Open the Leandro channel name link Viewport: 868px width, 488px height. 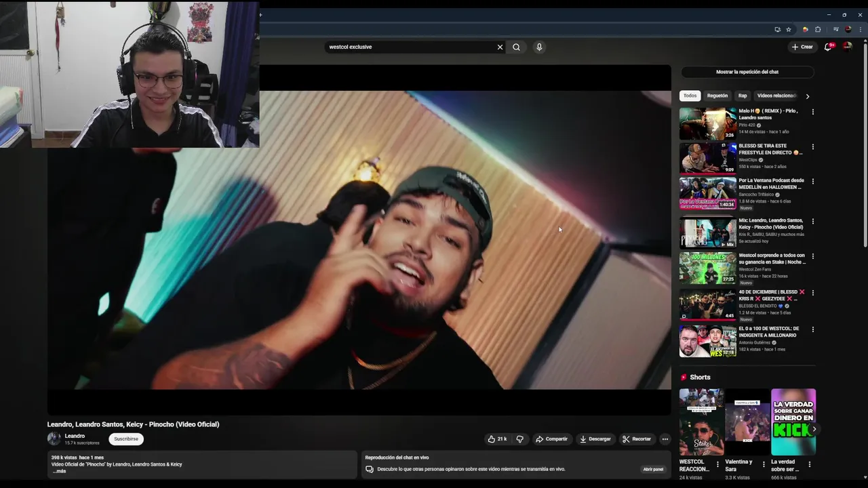(75, 436)
